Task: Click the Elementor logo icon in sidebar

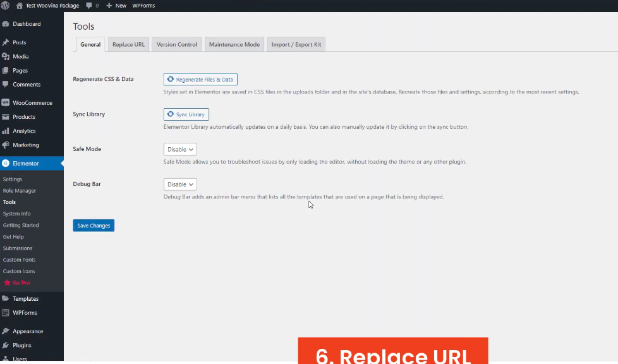Action: pyautogui.click(x=6, y=163)
